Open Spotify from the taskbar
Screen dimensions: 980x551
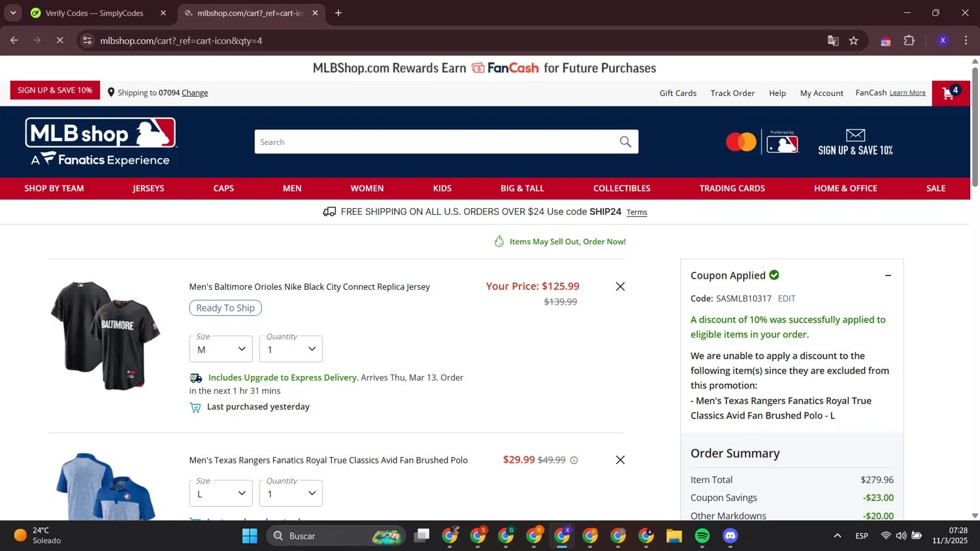point(702,536)
